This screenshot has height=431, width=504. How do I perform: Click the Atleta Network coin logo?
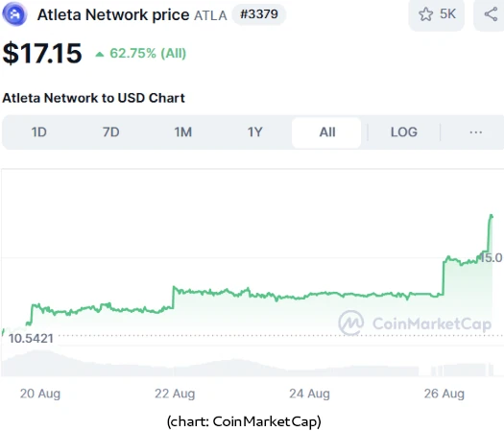pyautogui.click(x=14, y=13)
